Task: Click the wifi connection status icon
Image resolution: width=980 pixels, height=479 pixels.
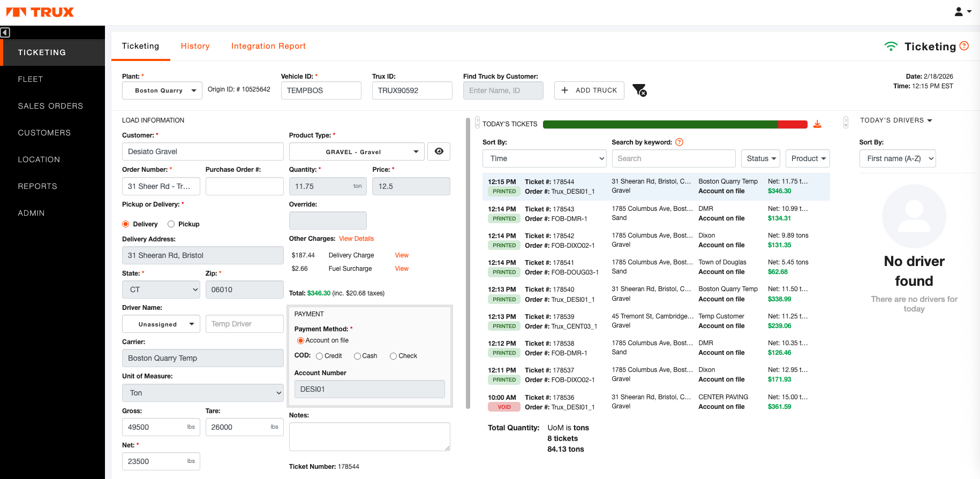Action: pos(891,47)
